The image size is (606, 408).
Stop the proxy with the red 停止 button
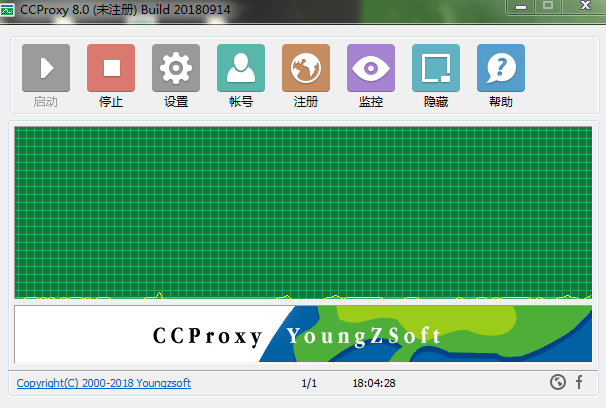click(x=111, y=68)
